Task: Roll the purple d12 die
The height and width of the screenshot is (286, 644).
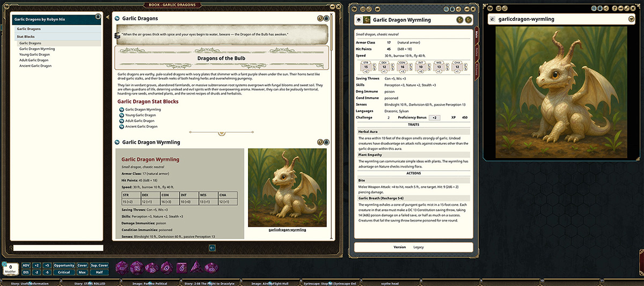Action: click(137, 267)
